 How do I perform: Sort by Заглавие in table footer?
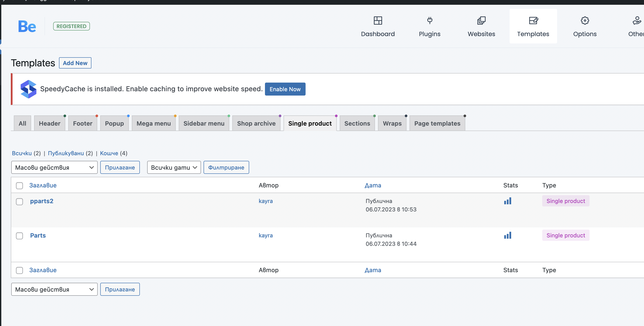tap(43, 270)
